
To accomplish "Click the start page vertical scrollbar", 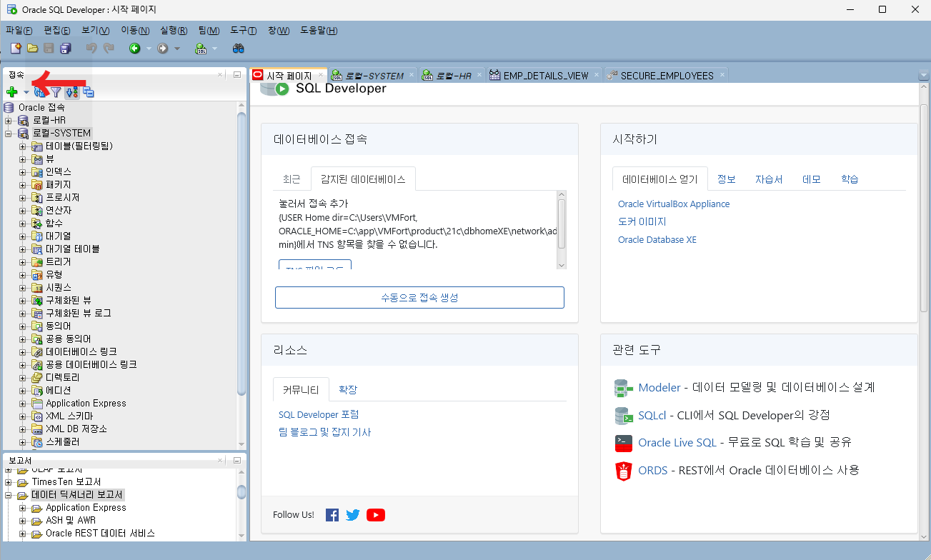I will (x=924, y=209).
